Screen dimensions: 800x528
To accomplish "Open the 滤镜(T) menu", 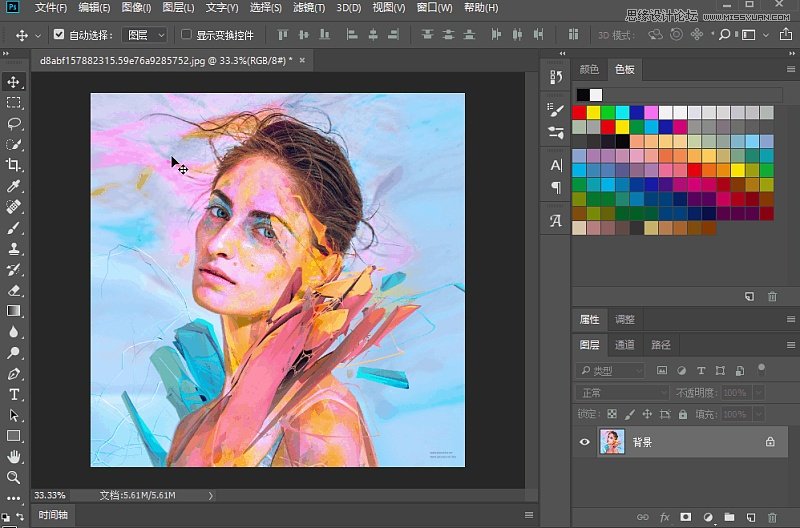I will pos(308,8).
